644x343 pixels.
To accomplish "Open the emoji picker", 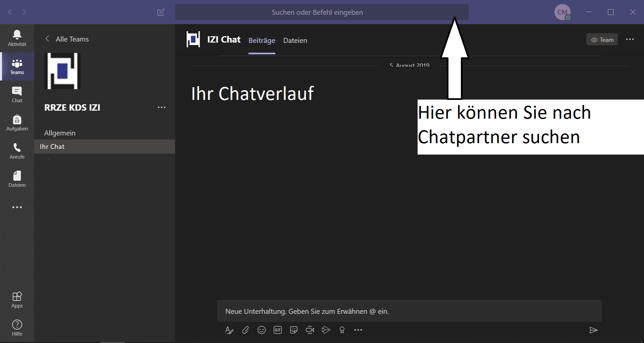I will click(x=261, y=330).
